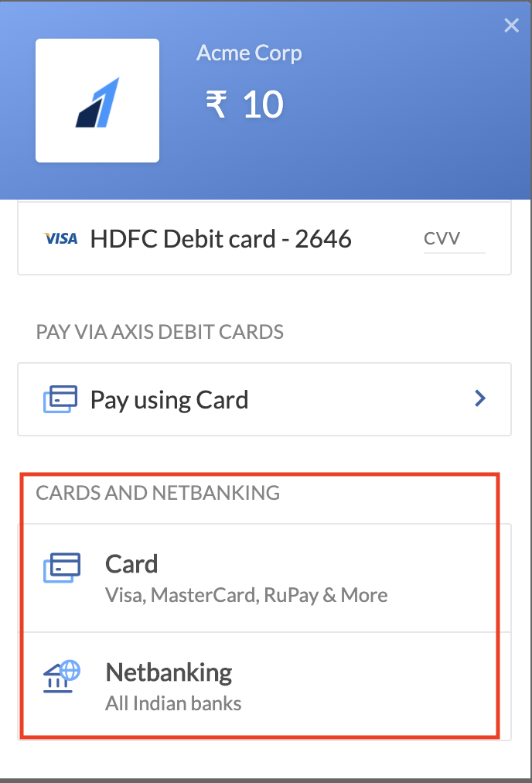
Task: Click the rupee symbol in header
Action: click(216, 104)
